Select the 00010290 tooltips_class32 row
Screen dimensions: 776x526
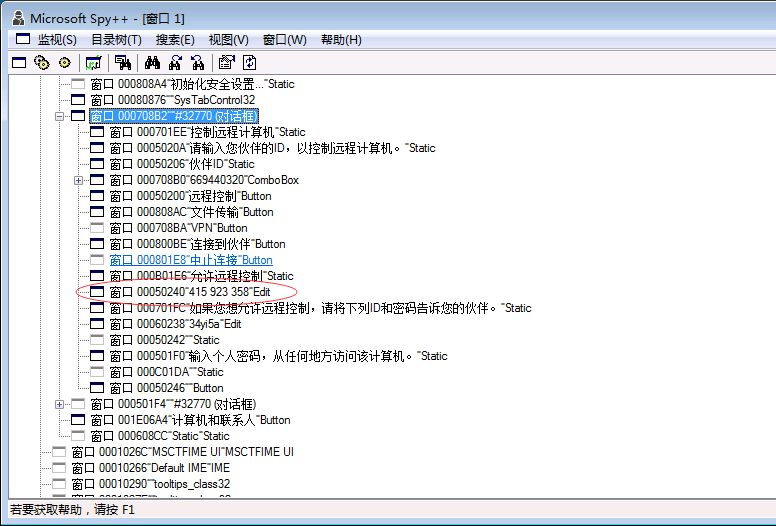pos(150,484)
